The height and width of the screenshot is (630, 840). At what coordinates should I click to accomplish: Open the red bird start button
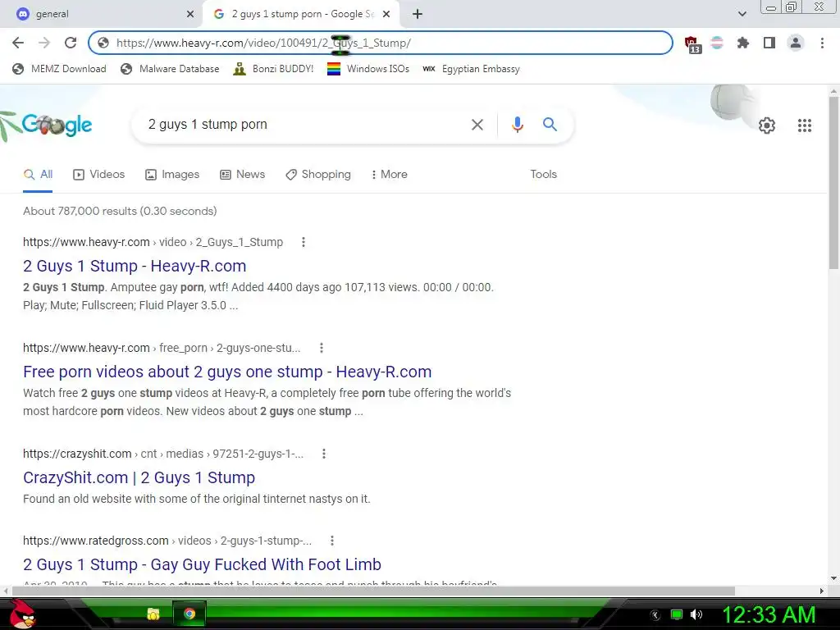click(21, 614)
